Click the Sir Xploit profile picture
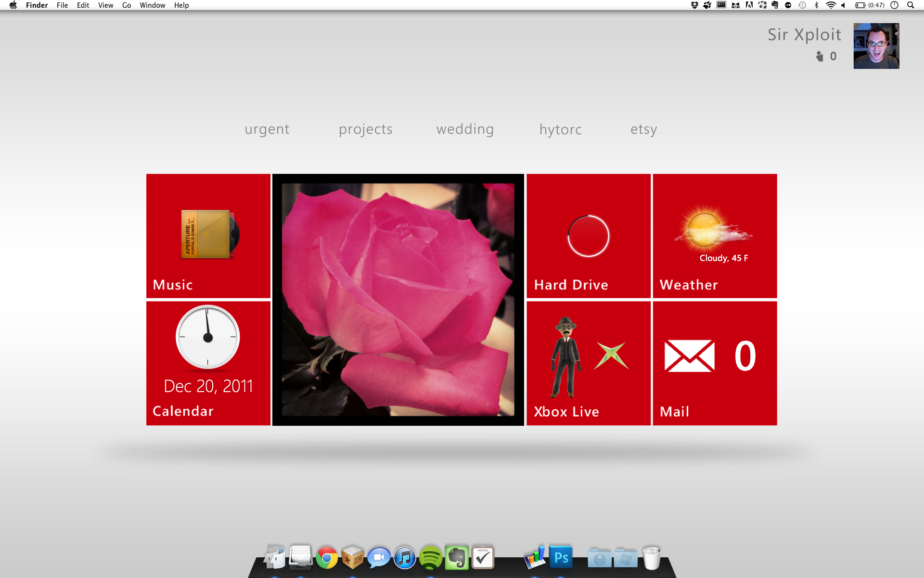This screenshot has height=578, width=924. [876, 46]
